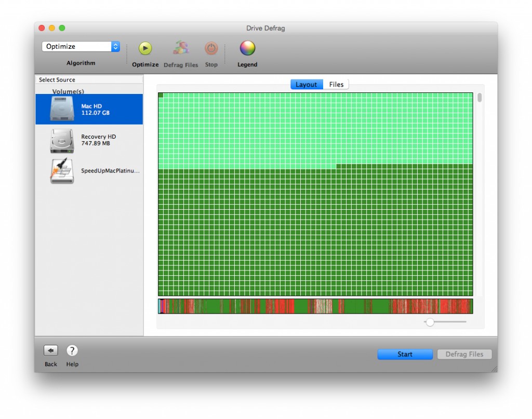532x419 pixels.
Task: Minimize the window with the yellow button
Action: (x=52, y=28)
